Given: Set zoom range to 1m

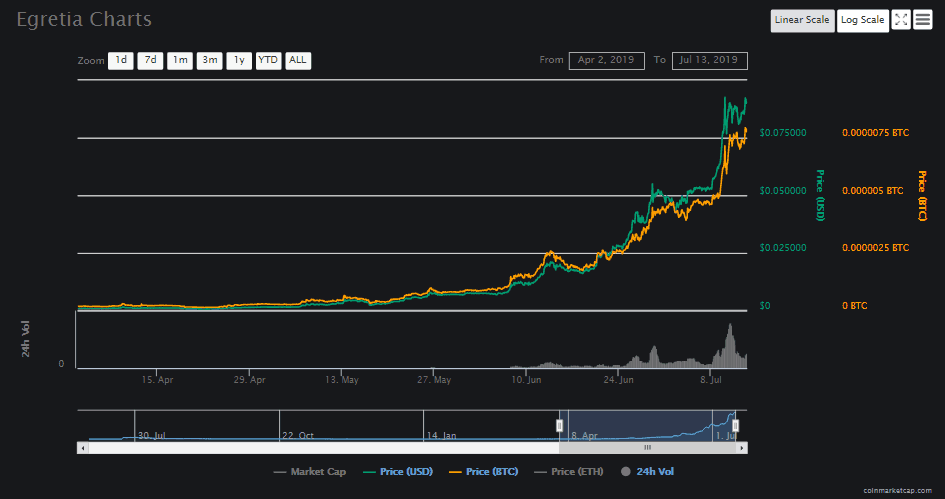Looking at the screenshot, I should coord(180,60).
